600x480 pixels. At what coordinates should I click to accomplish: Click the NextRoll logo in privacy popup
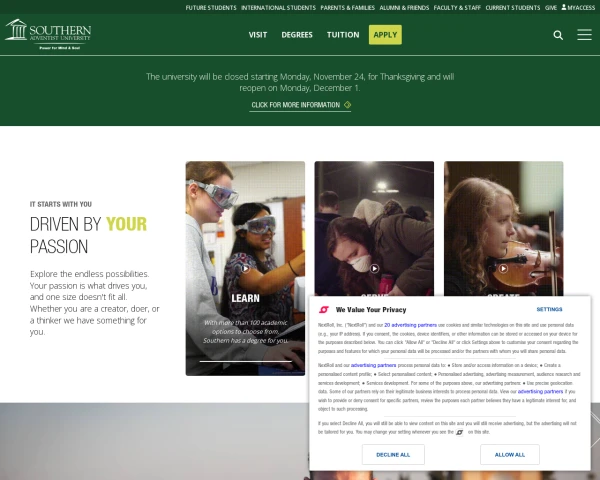pyautogui.click(x=324, y=309)
